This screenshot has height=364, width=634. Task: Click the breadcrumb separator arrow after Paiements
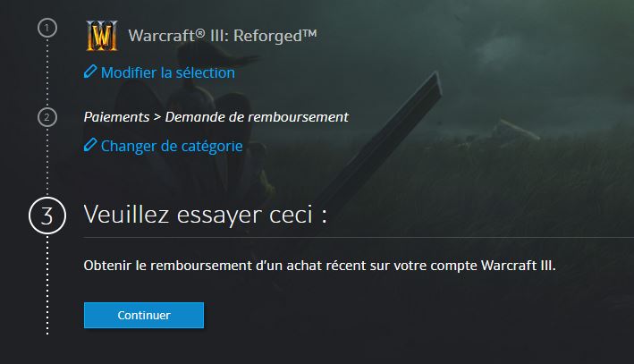tap(157, 117)
